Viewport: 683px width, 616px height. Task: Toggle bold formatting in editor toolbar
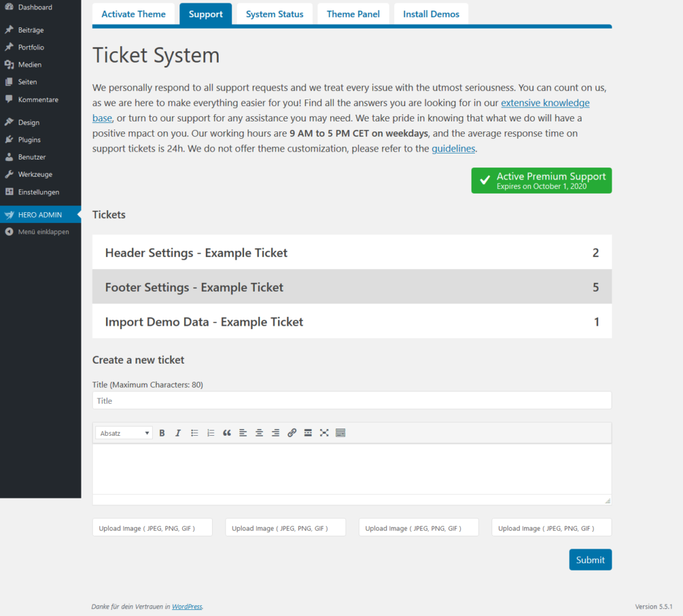(161, 433)
